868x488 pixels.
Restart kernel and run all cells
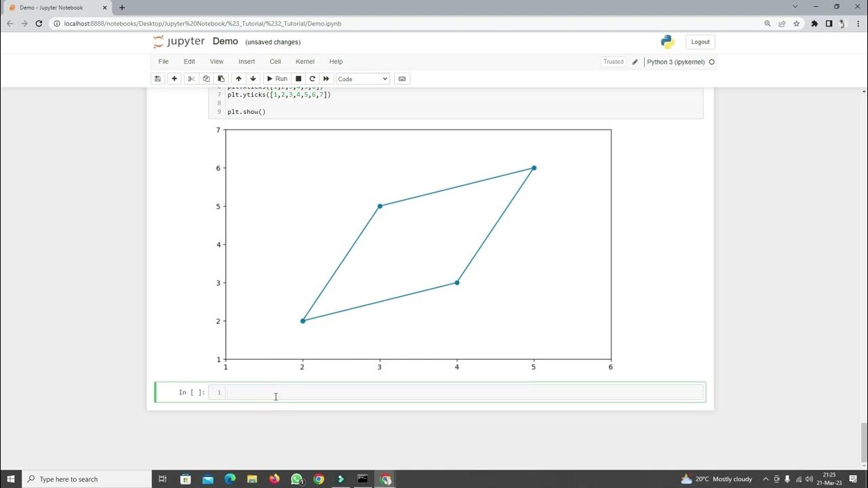pos(326,79)
